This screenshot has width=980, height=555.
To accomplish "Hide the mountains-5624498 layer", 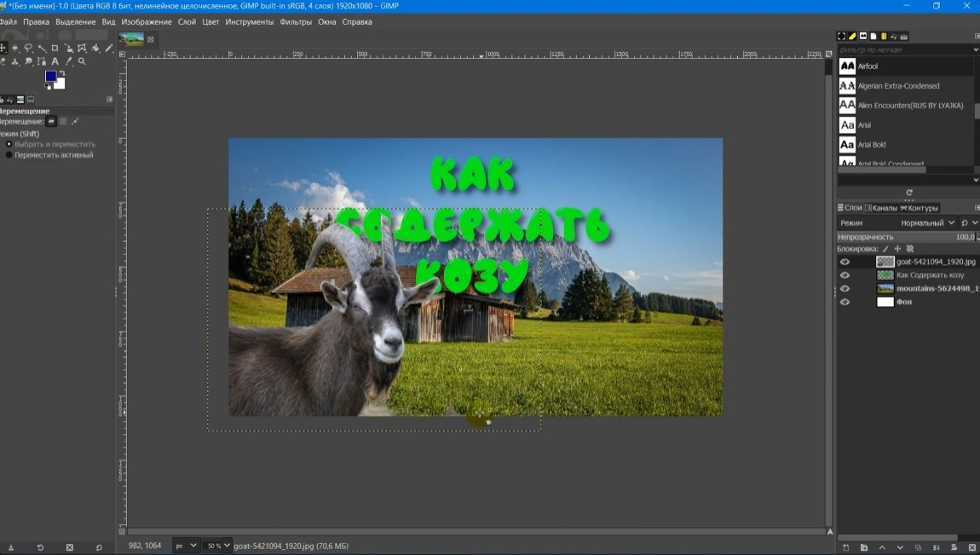I will click(x=845, y=289).
